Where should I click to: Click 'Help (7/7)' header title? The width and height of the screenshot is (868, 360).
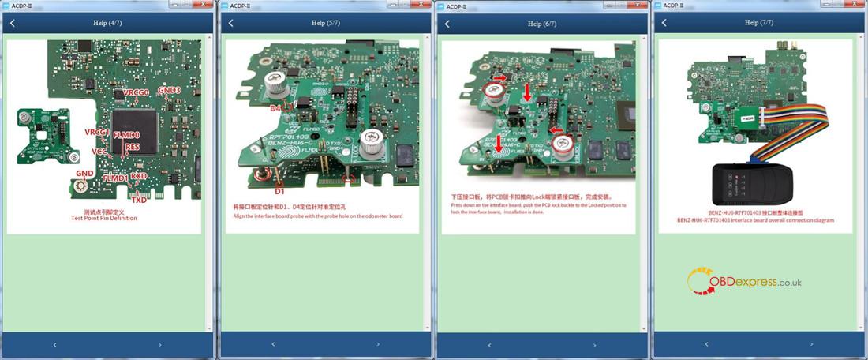(x=759, y=23)
